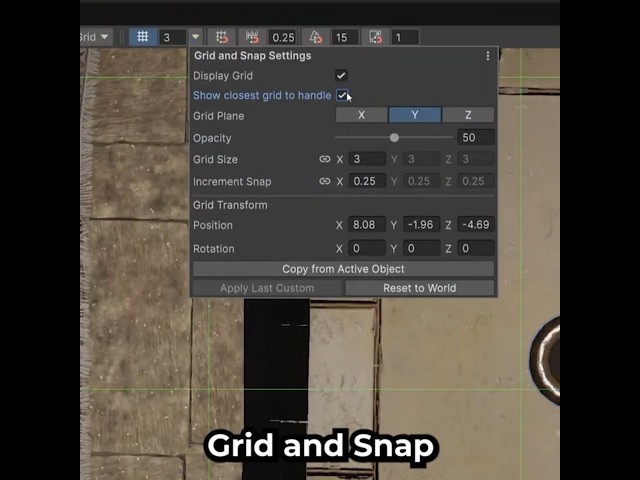
Task: Select the X grid plane
Action: pyautogui.click(x=361, y=115)
